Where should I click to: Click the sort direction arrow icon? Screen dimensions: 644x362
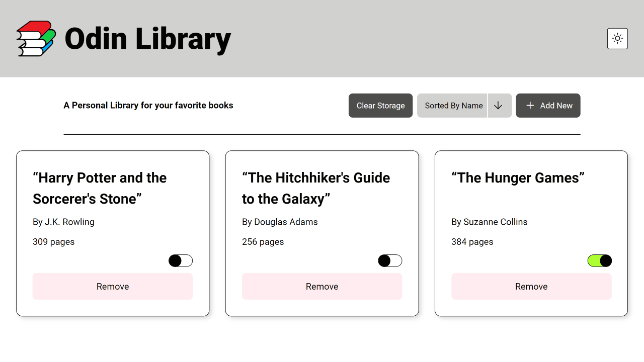[499, 106]
